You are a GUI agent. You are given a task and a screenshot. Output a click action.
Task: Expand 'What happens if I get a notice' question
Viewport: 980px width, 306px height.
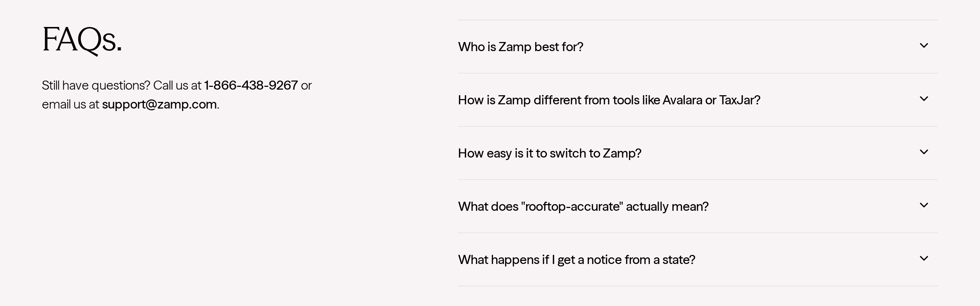[698, 259]
